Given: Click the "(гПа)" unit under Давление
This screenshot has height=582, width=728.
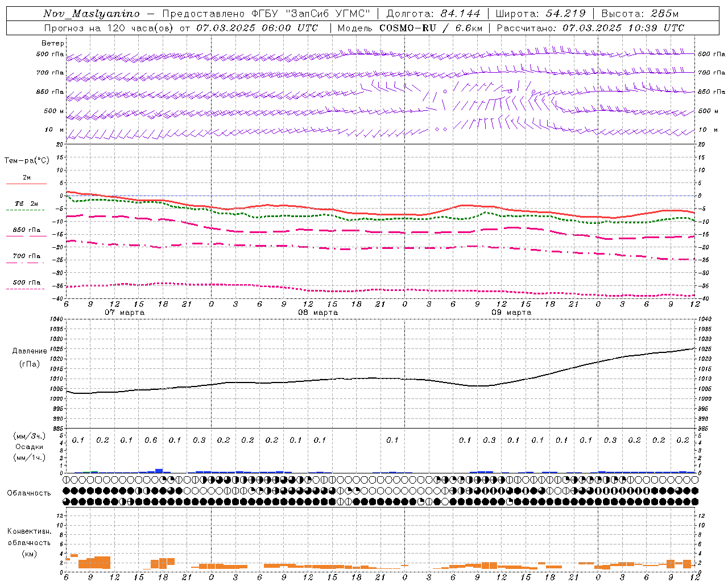Looking at the screenshot, I should click(30, 364).
